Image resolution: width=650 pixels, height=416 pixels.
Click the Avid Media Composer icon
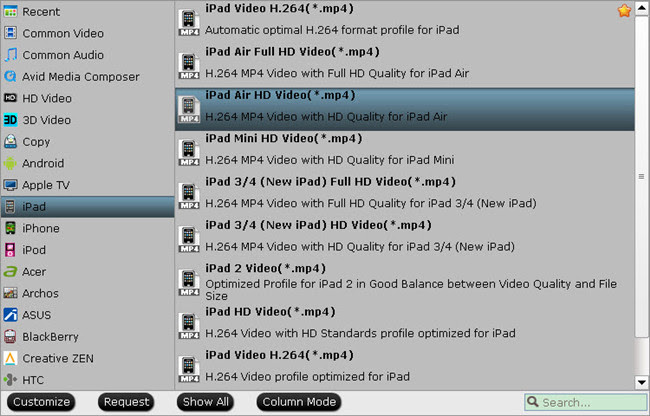[10, 76]
